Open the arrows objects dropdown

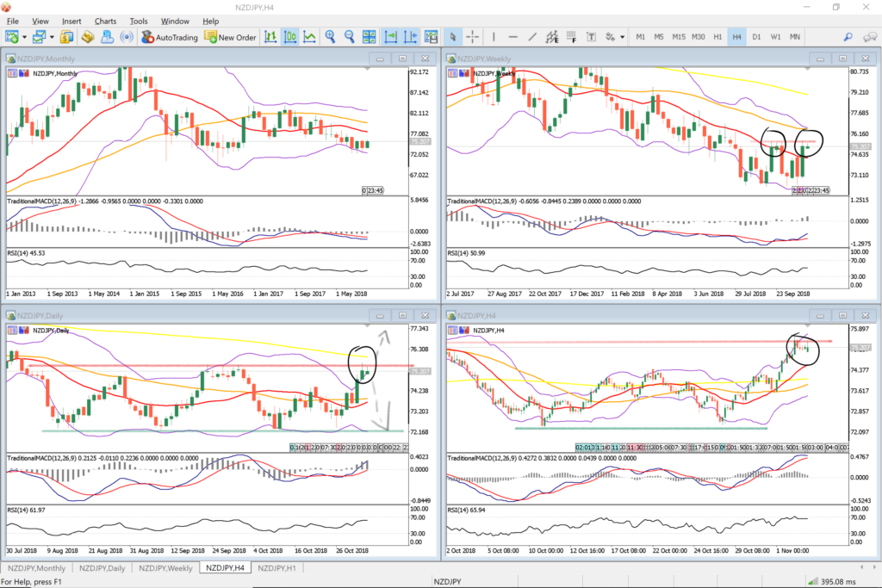click(x=621, y=37)
